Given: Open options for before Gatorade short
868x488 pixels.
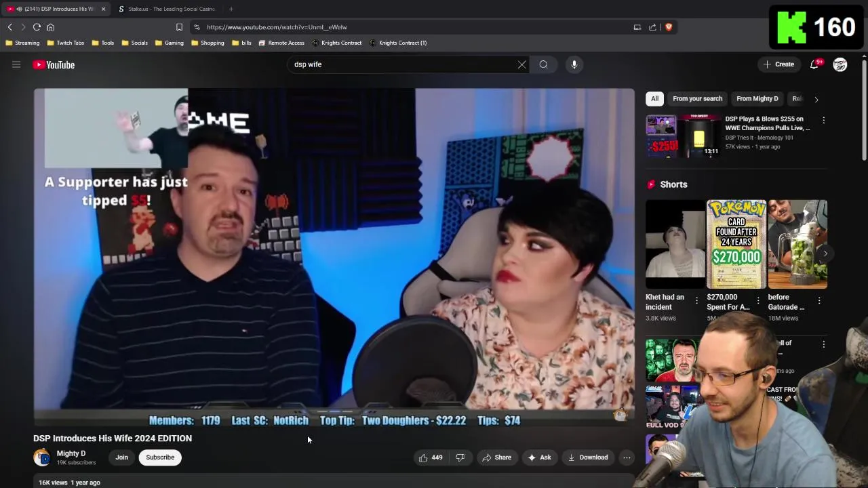Looking at the screenshot, I should click(x=819, y=301).
